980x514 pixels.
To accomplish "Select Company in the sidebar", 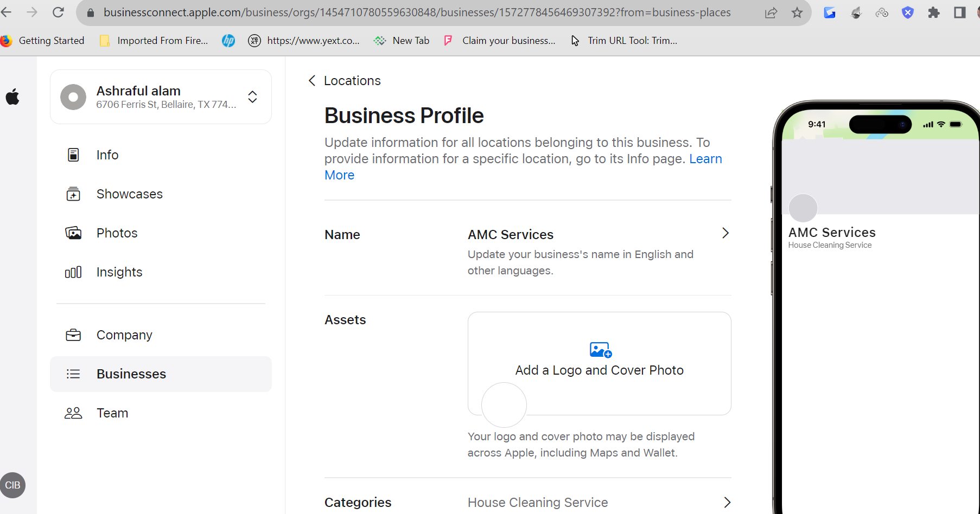I will pyautogui.click(x=161, y=335).
